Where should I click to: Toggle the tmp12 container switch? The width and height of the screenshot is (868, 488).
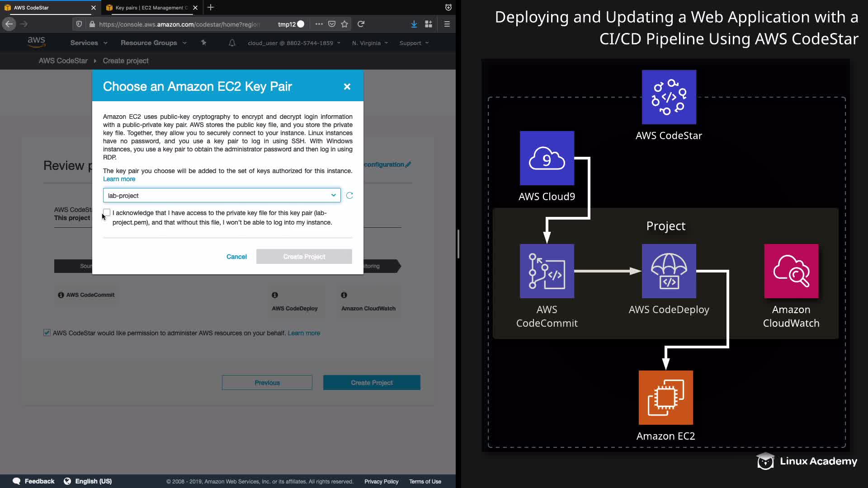(x=301, y=24)
